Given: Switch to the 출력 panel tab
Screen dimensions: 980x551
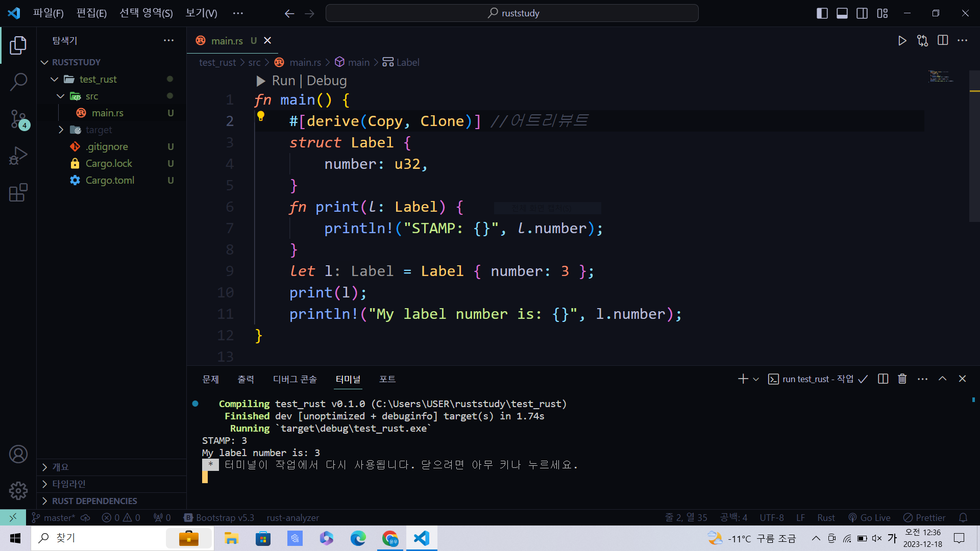Looking at the screenshot, I should click(x=246, y=379).
